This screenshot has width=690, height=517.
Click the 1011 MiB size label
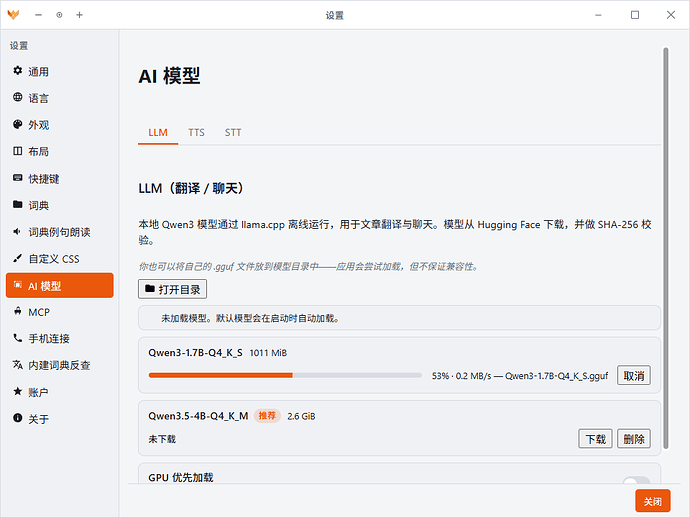(268, 353)
